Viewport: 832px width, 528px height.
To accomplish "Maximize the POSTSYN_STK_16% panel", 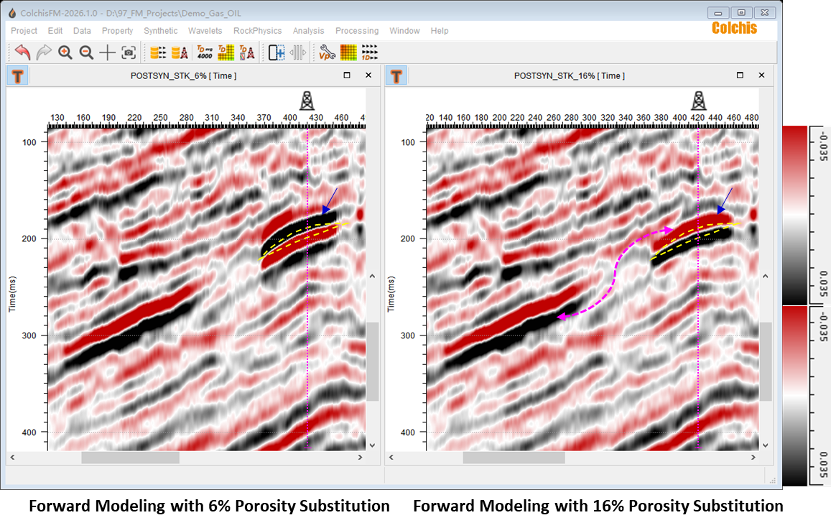I will pyautogui.click(x=740, y=75).
